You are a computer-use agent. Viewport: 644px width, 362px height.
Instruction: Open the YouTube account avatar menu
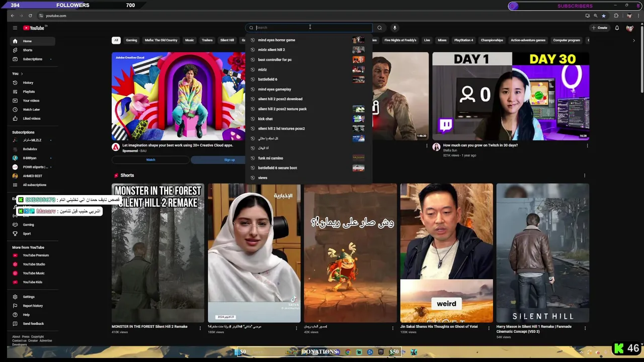click(x=629, y=28)
